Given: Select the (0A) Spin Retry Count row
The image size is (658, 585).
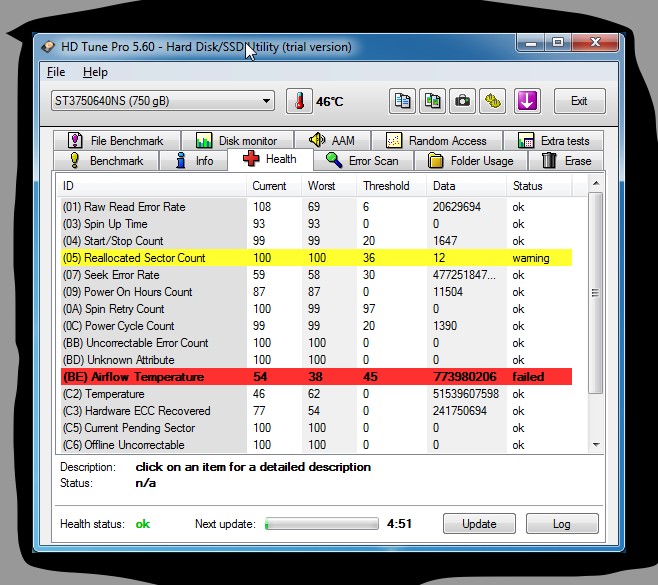Looking at the screenshot, I should [x=316, y=309].
